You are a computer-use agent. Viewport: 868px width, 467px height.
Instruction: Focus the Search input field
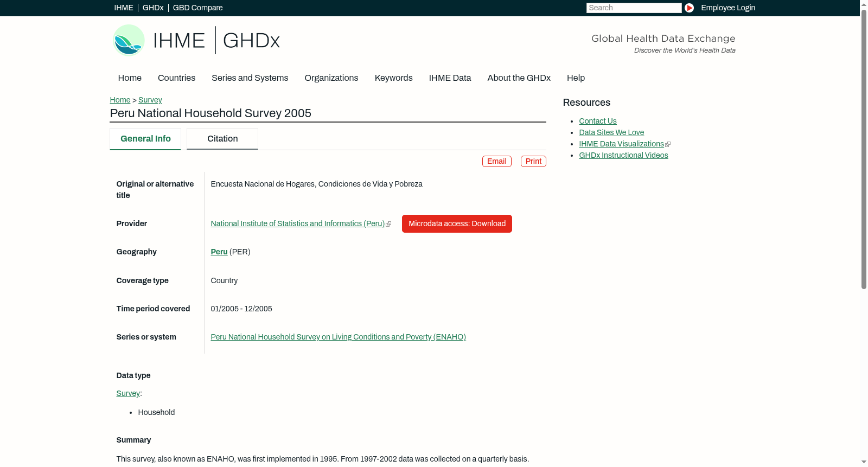(x=634, y=8)
